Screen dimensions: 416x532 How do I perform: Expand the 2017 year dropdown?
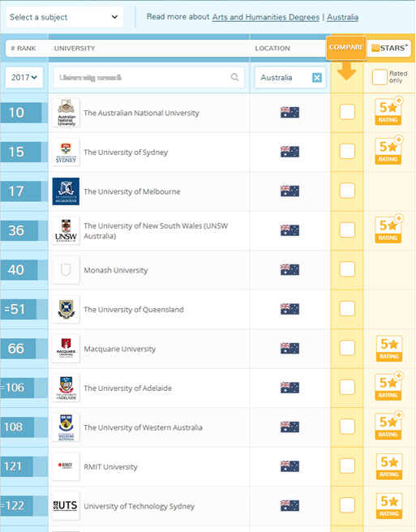(x=24, y=77)
